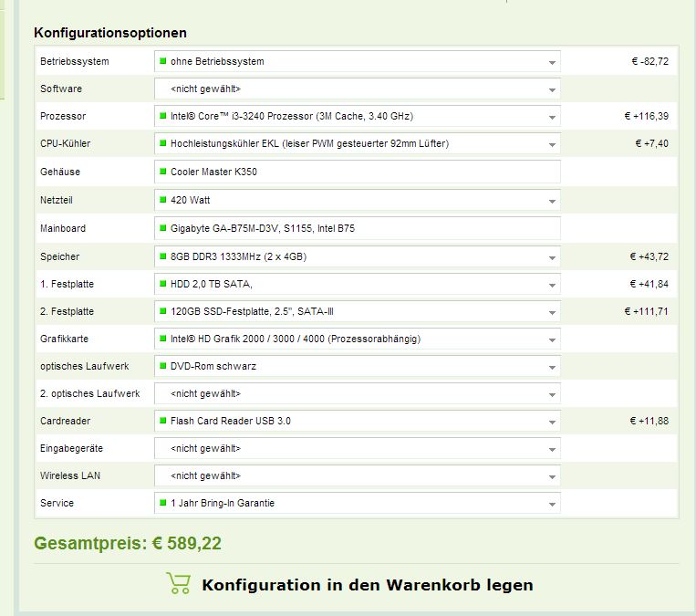696x616 pixels.
Task: Click the Konfigurationsoptionen heading
Action: (110, 33)
